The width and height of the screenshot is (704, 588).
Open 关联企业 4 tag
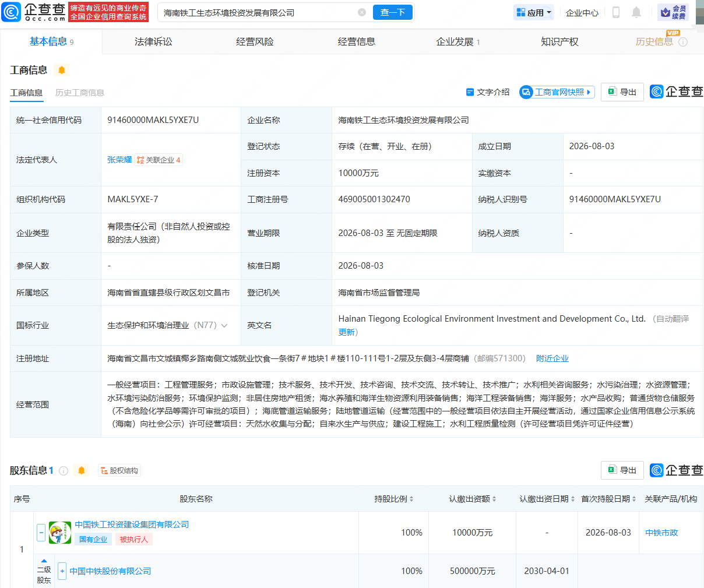pyautogui.click(x=159, y=160)
